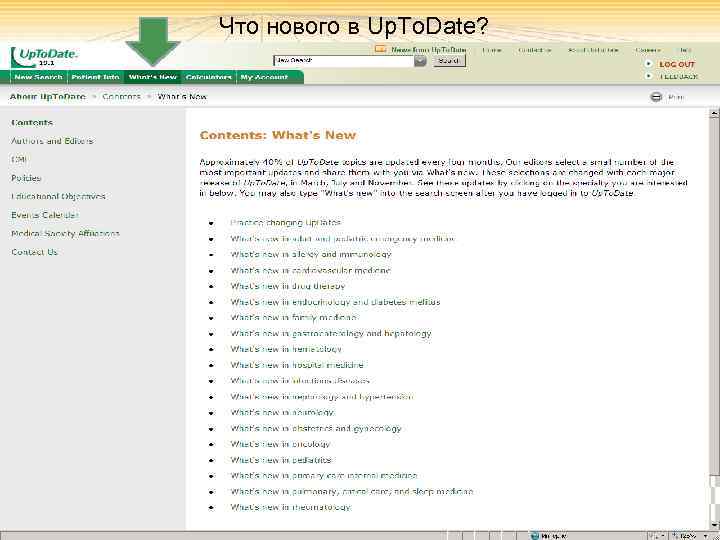Open Contact Us in the sidebar

(34, 252)
